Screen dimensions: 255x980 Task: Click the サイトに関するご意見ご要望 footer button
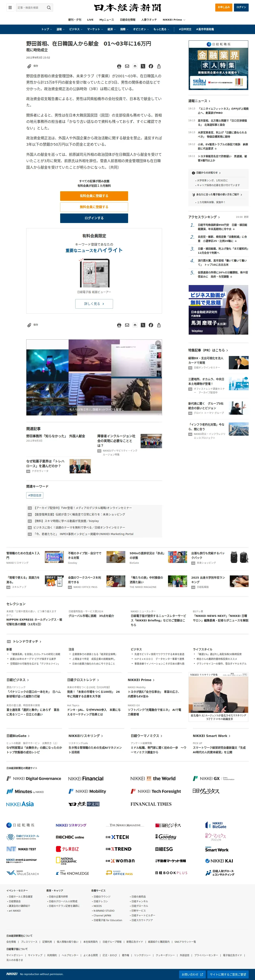[x=228, y=974]
